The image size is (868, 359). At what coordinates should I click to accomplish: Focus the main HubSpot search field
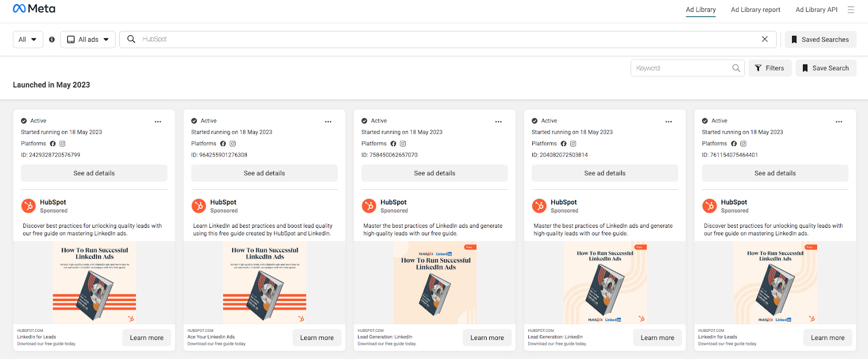click(448, 39)
